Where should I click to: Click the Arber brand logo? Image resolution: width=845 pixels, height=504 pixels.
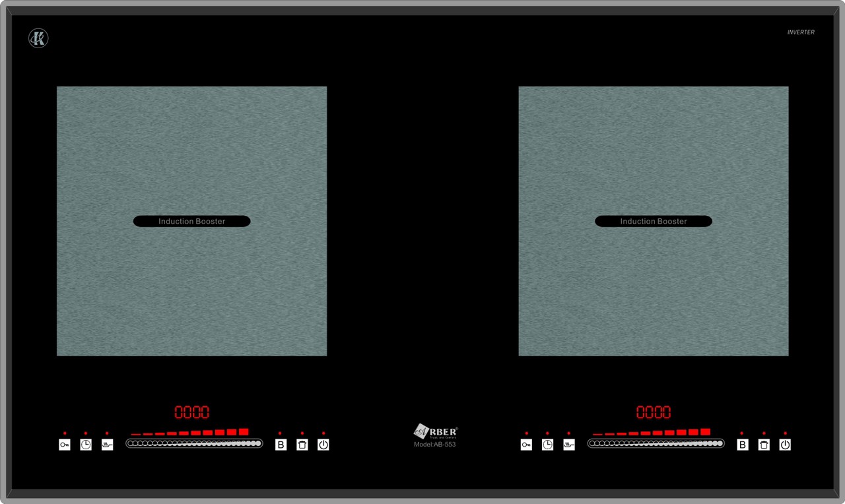tap(435, 432)
